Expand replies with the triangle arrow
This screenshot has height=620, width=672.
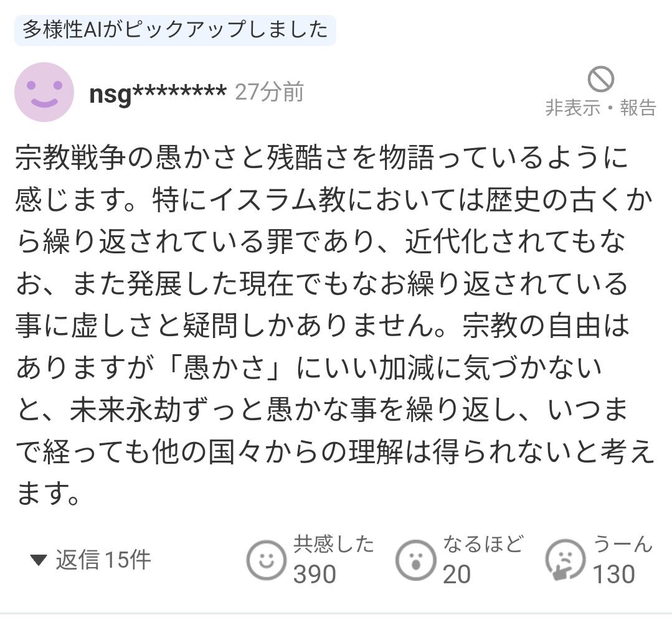pyautogui.click(x=39, y=560)
